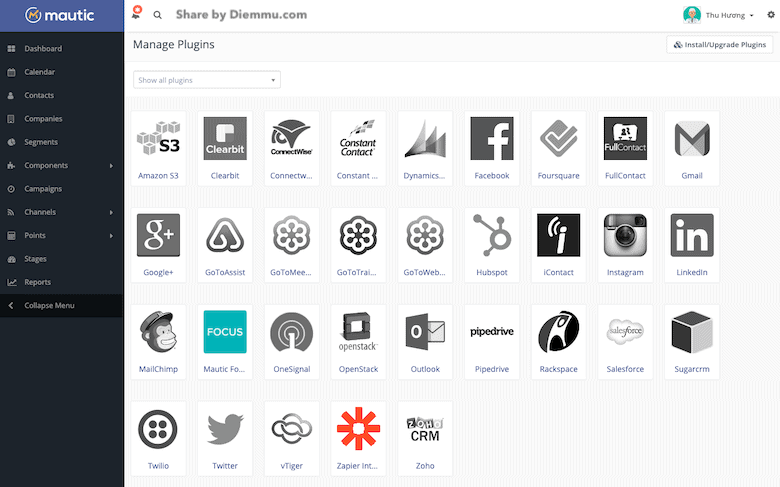The image size is (780, 487).
Task: Open the vTiger plugin
Action: click(x=292, y=439)
